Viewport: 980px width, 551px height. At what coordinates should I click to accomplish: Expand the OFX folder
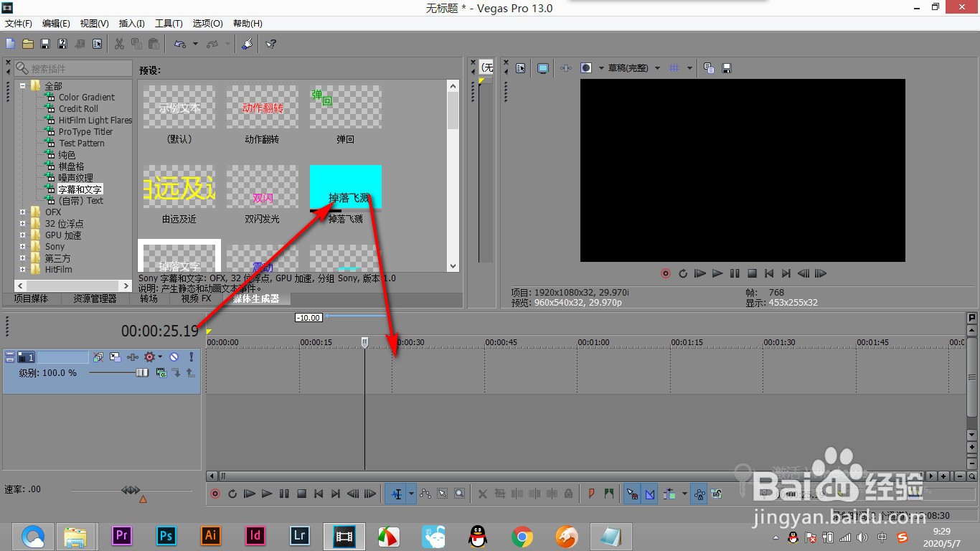tap(23, 212)
